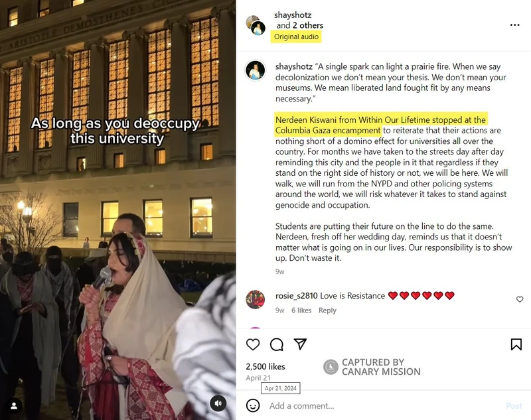Open shayshotz username in post header

pos(293,15)
